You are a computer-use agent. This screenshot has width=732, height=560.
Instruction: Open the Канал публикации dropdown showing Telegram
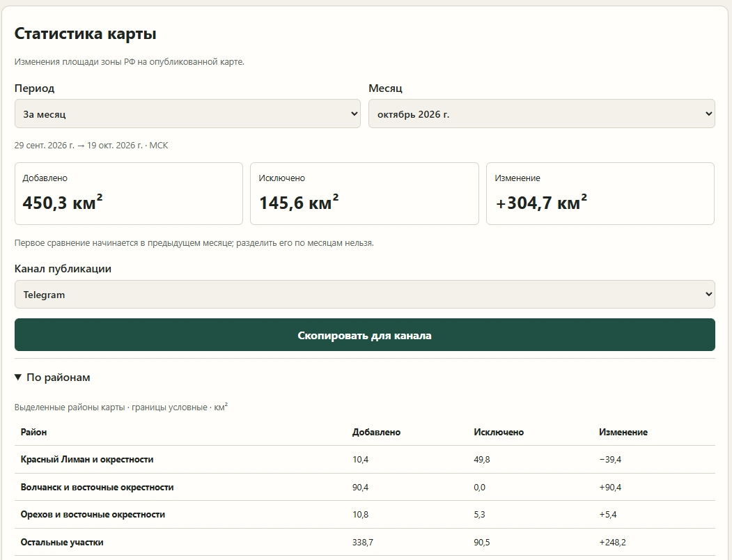[364, 294]
